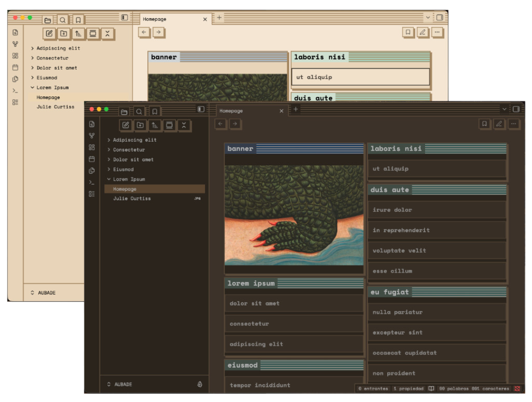Select Homepage note in dark file tree

pos(155,189)
